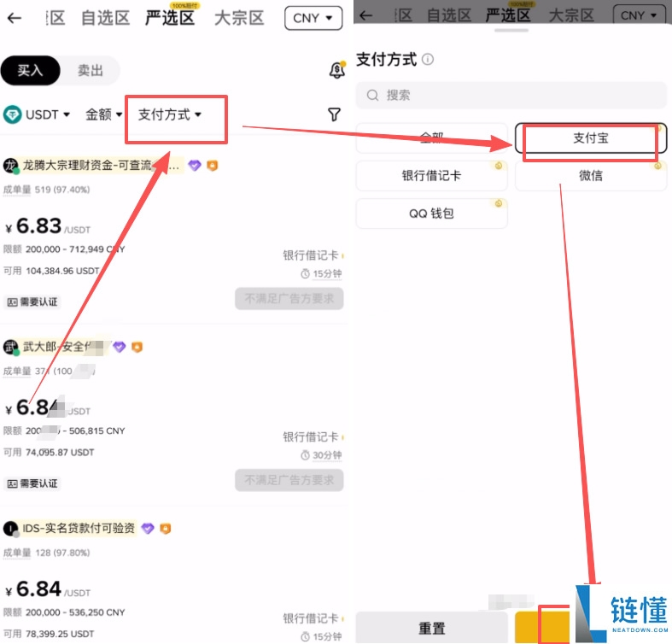Click 银行借记卡 label in 龙腾大宗理财资金 listing
The width and height of the screenshot is (672, 644).
pos(311,255)
